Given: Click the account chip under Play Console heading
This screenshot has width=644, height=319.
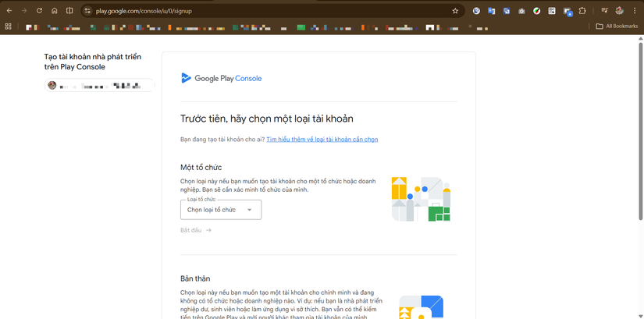Looking at the screenshot, I should pos(99,85).
